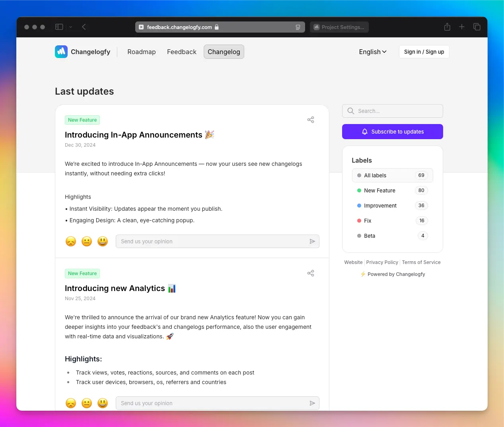React sad face on Analytics post
The image size is (504, 427).
pyautogui.click(x=71, y=403)
